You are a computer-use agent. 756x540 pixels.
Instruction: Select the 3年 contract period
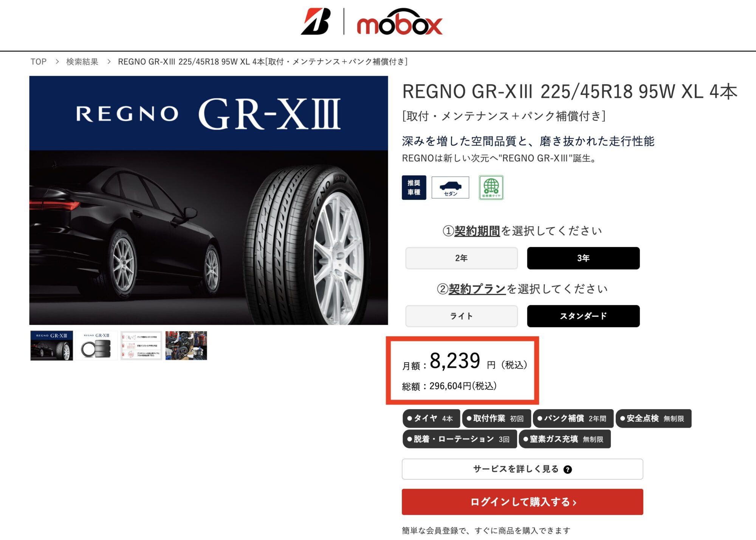(x=583, y=258)
